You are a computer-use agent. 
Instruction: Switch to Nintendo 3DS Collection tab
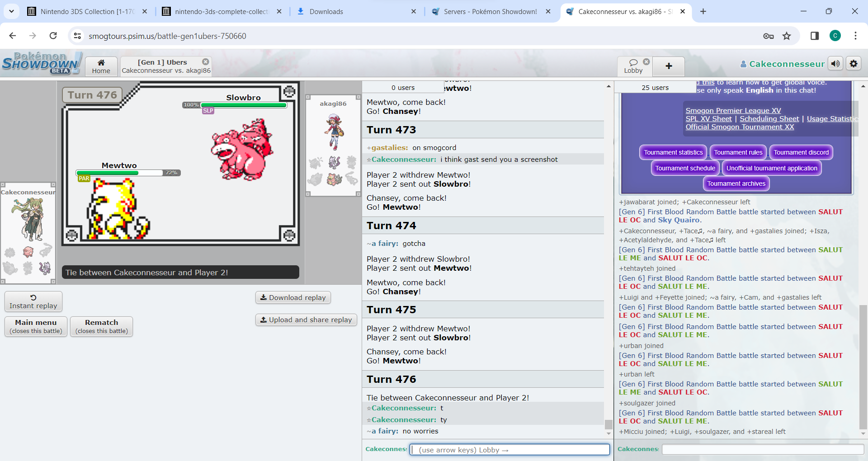(88, 11)
